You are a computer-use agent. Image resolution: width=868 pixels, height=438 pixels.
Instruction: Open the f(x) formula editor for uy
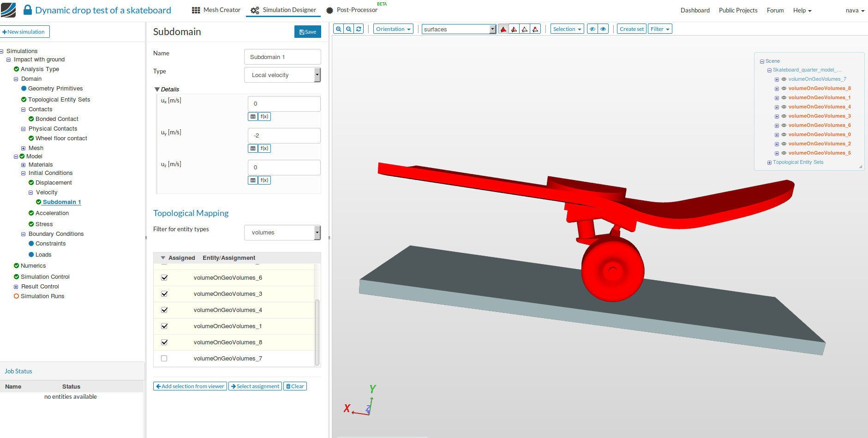264,149
